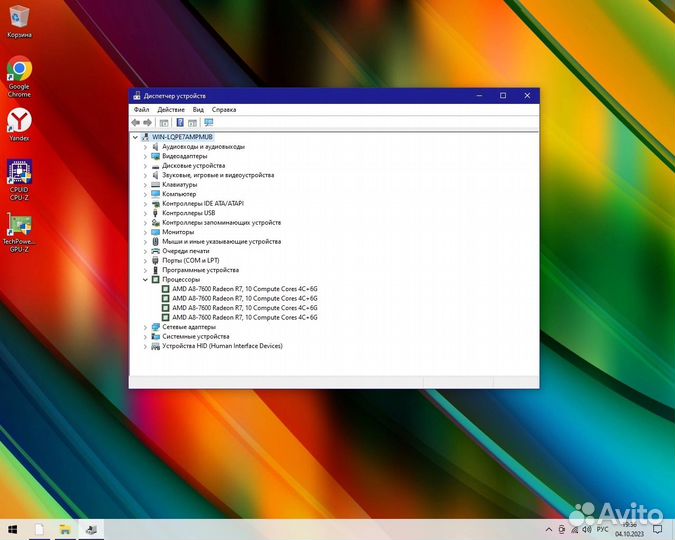Click the action pane toolbar icon

pos(192,123)
